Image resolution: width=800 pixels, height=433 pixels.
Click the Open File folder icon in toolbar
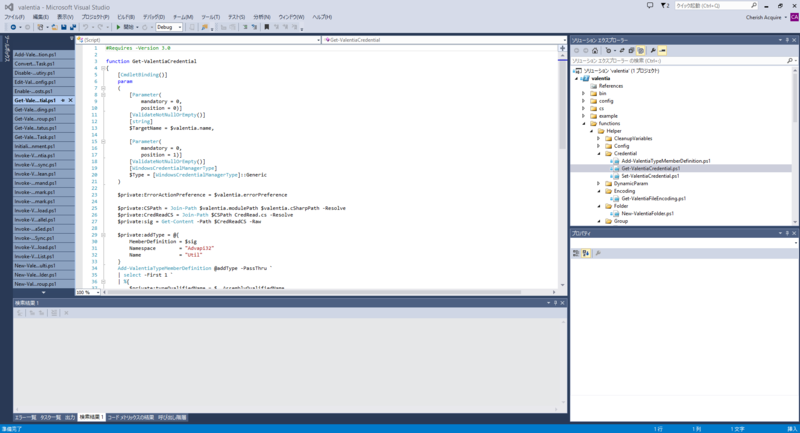pos(54,27)
